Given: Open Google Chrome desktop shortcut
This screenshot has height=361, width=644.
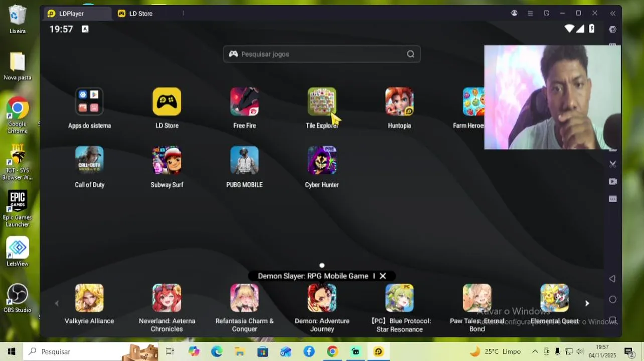Looking at the screenshot, I should pos(17,115).
